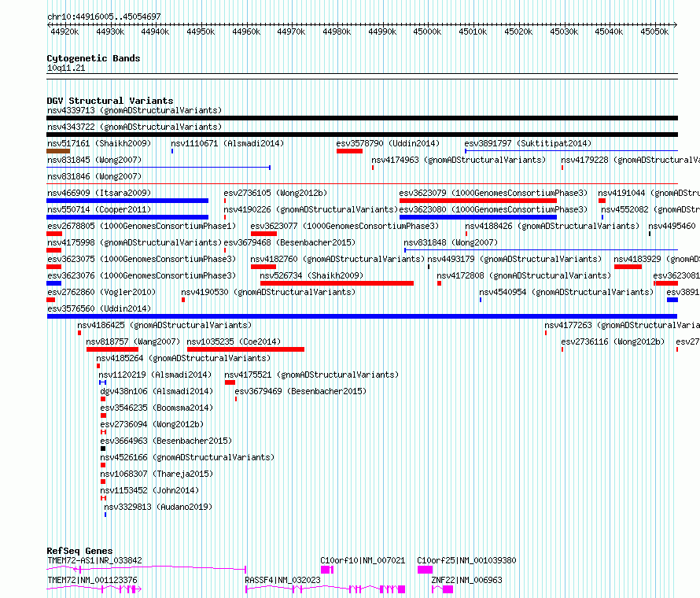700x598 pixels.
Task: Click the black esv3664963 Besenbacher2015 marker
Action: [103, 448]
